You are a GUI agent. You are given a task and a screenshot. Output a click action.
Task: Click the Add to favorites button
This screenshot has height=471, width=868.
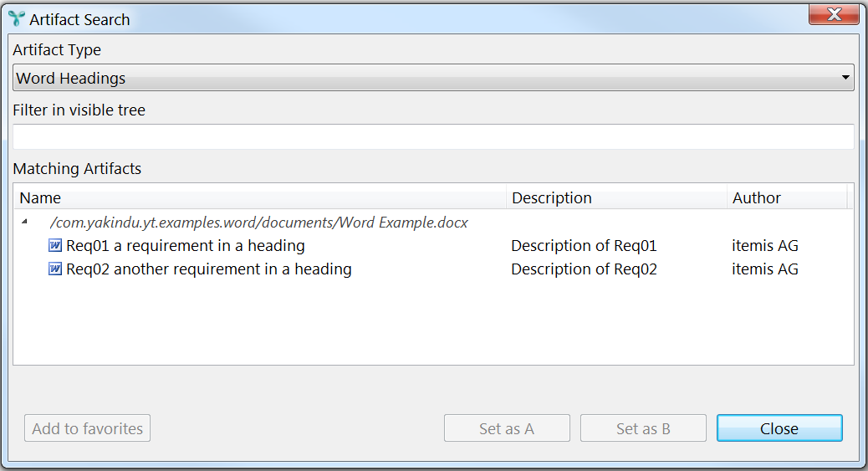coord(88,428)
